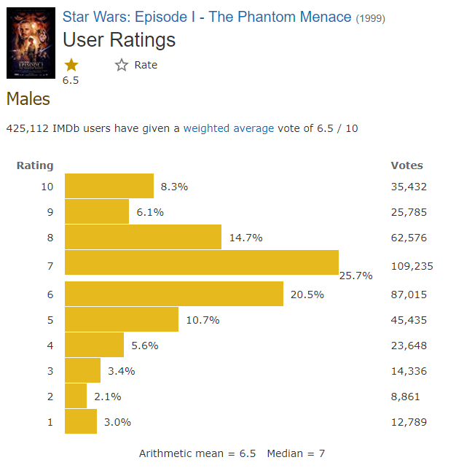Click the rating 6 bar

coord(174,294)
